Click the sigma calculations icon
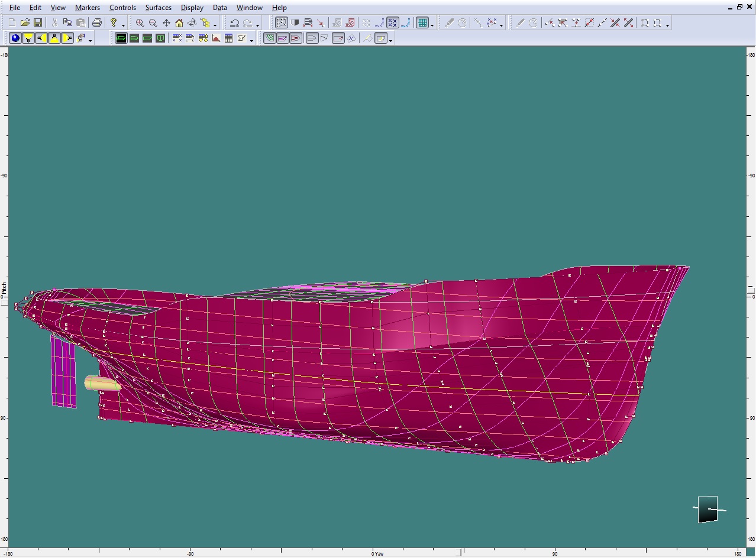Image resolution: width=756 pixels, height=558 pixels. click(x=242, y=38)
